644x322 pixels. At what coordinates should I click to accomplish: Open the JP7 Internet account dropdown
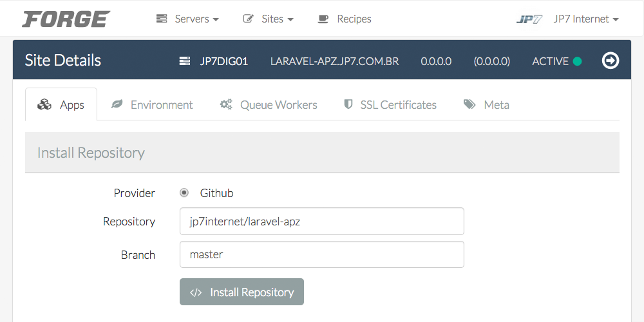point(586,19)
